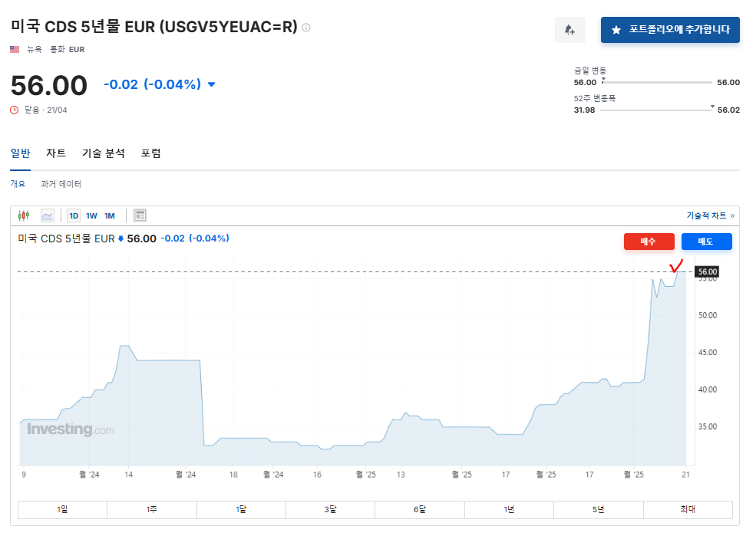Select the area chart type icon
The image size is (756, 536).
click(48, 215)
